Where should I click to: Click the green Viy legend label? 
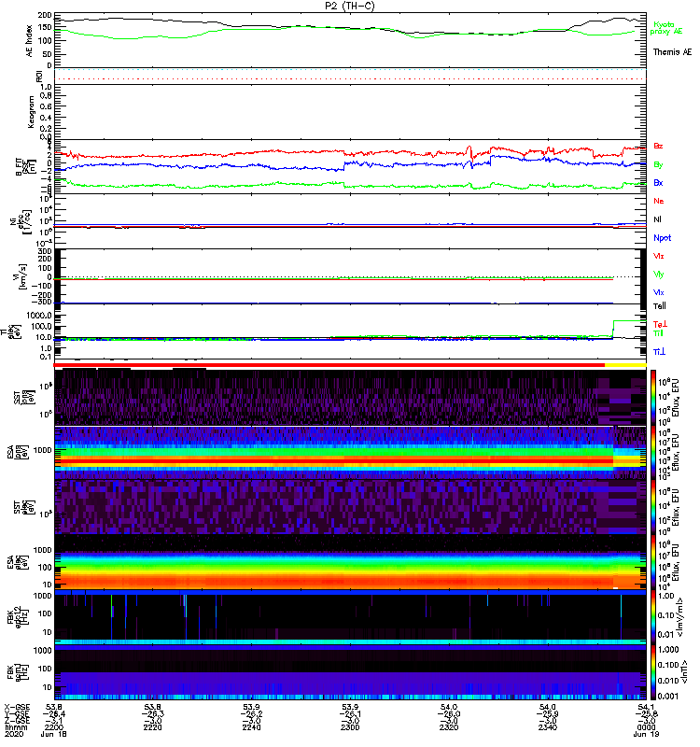[x=659, y=275]
